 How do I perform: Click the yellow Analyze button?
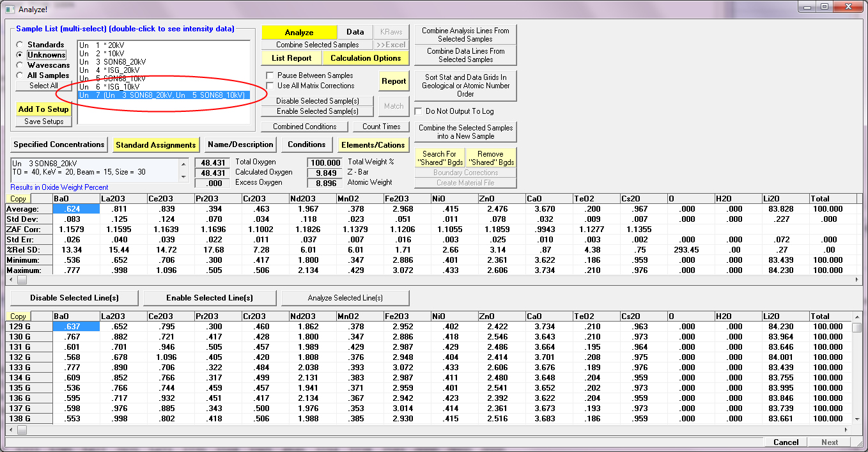(298, 33)
